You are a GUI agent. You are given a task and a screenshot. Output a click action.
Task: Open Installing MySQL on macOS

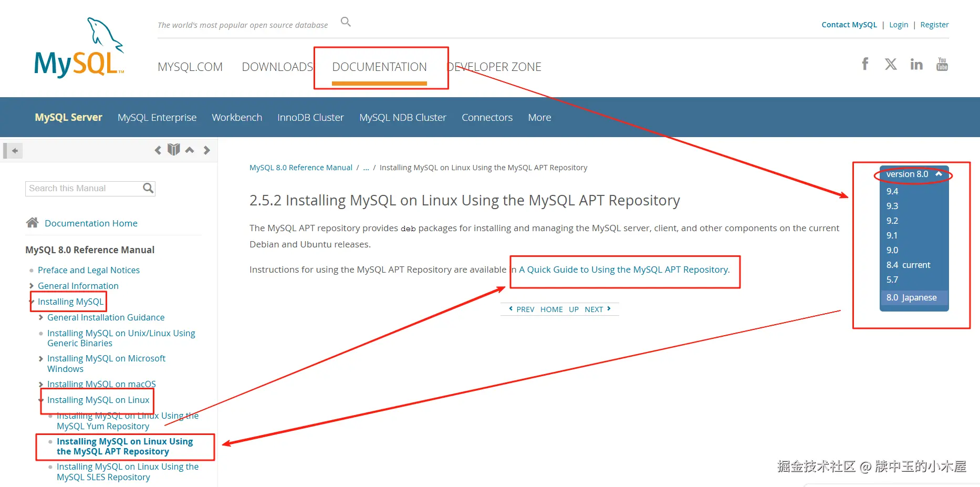coord(101,384)
